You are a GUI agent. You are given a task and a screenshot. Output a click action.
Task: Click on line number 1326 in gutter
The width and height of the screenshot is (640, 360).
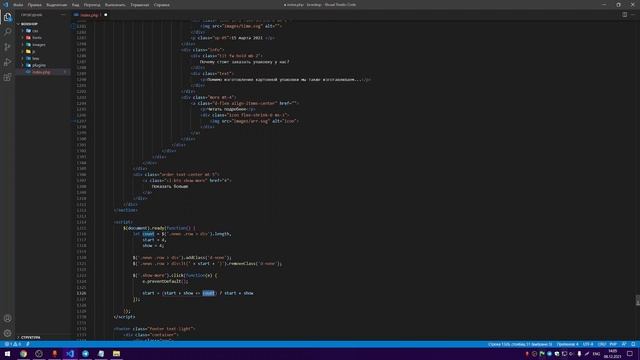(81, 293)
